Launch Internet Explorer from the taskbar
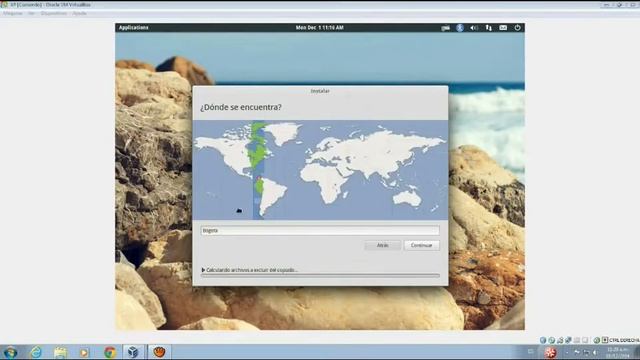The image size is (640, 360). 36,352
